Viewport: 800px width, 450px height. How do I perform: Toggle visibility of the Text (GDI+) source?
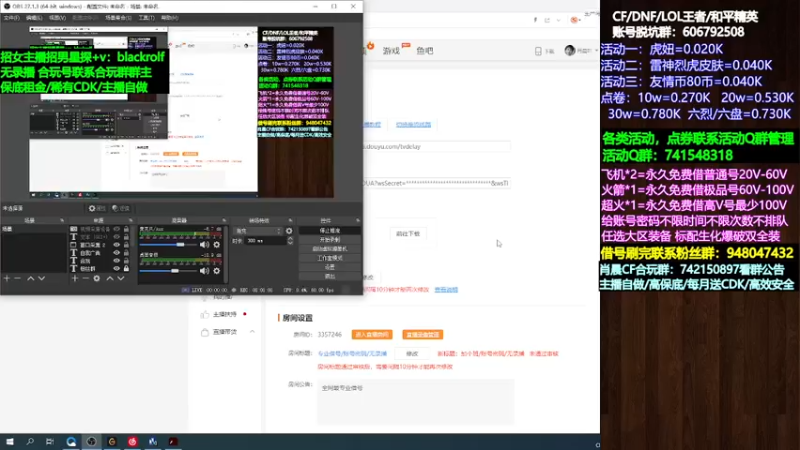pyautogui.click(x=116, y=237)
